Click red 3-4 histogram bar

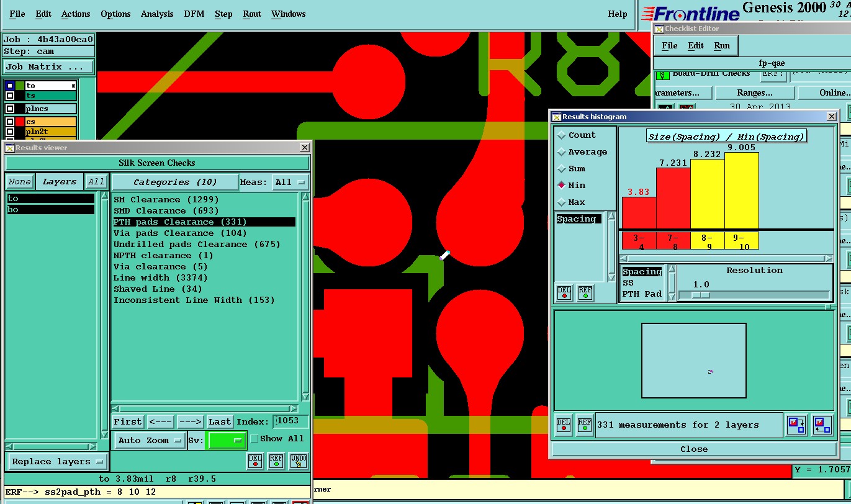[x=639, y=213]
